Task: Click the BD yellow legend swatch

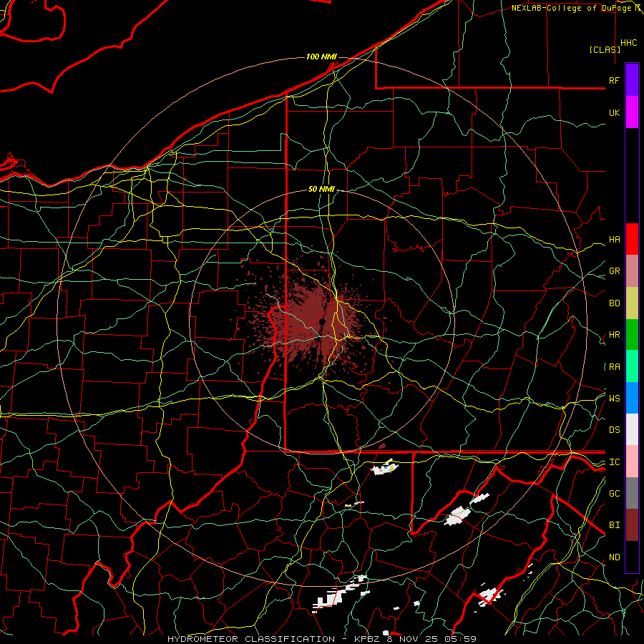Action: pyautogui.click(x=632, y=303)
